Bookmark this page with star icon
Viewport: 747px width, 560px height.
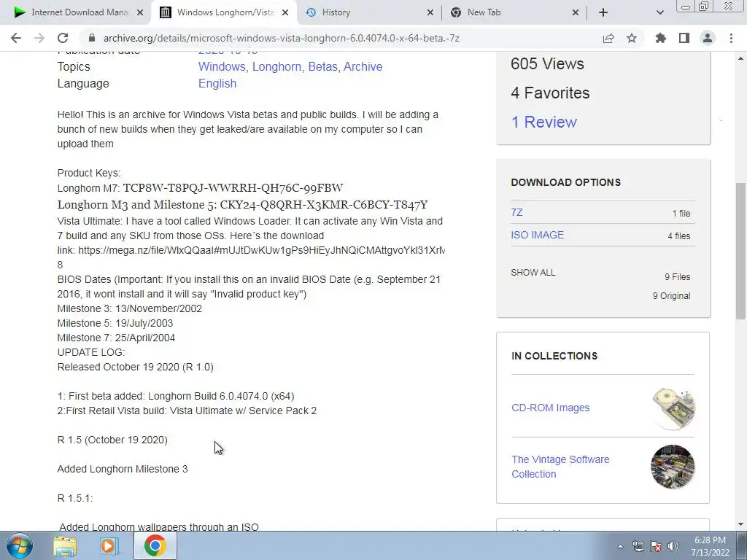coord(632,38)
